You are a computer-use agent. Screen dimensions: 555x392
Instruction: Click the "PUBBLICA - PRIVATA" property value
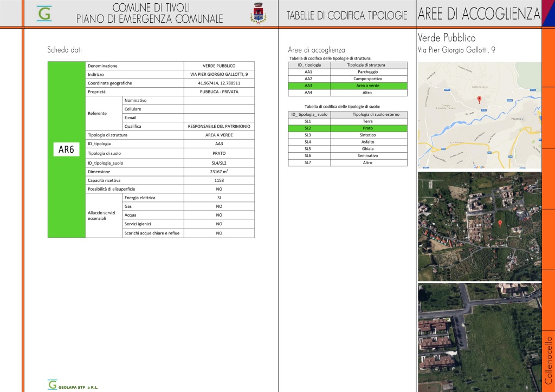219,92
